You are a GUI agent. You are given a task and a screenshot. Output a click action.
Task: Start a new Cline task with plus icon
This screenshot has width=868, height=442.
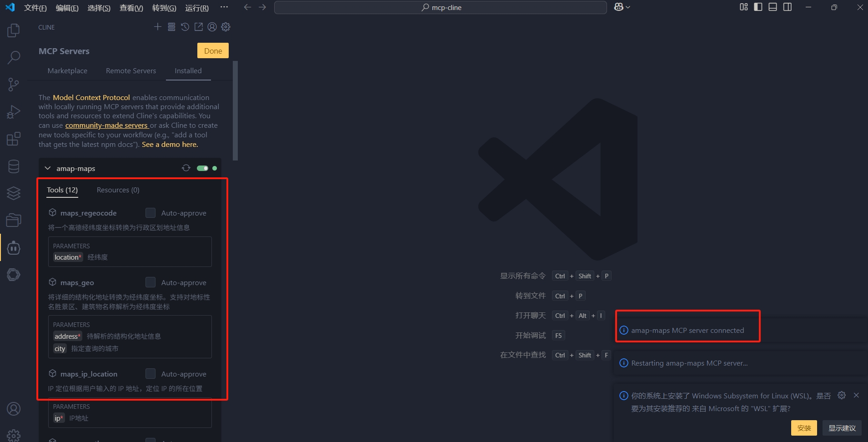[x=157, y=27]
